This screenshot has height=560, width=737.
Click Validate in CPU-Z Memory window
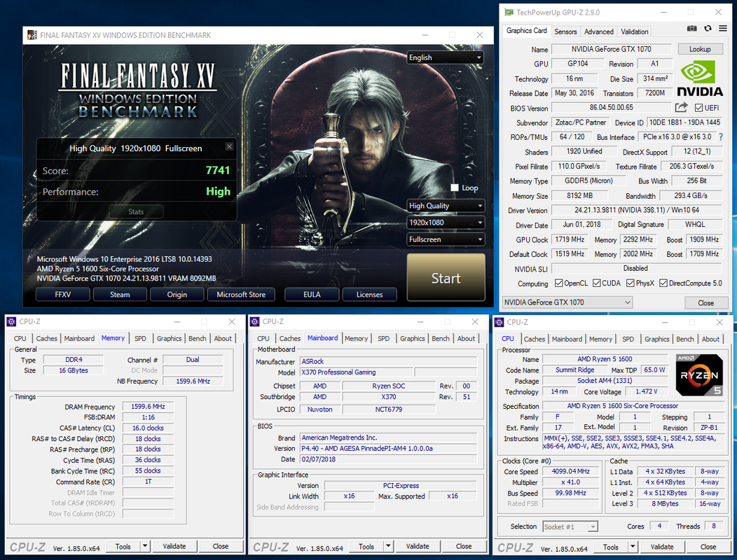[x=174, y=546]
